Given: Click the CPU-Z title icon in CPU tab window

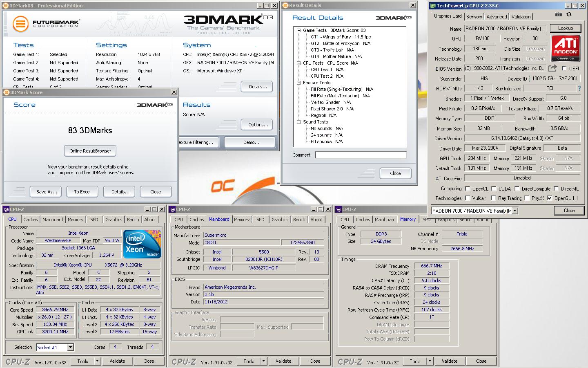Looking at the screenshot, I should coord(6,209).
